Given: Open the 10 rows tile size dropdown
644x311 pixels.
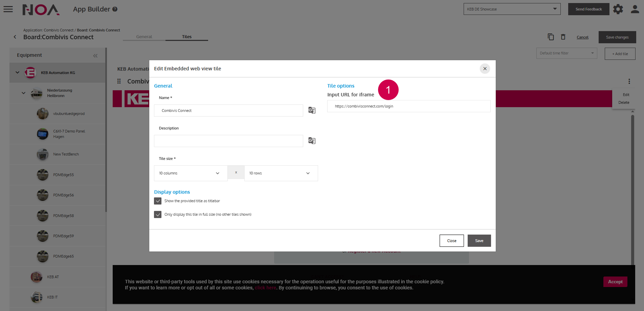Looking at the screenshot, I should 281,173.
